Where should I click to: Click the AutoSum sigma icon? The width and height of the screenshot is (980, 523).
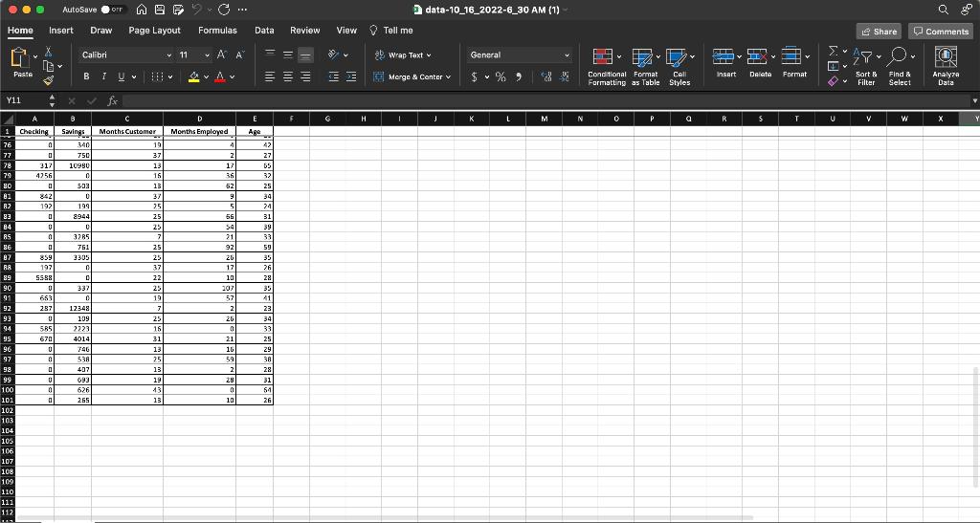[834, 51]
